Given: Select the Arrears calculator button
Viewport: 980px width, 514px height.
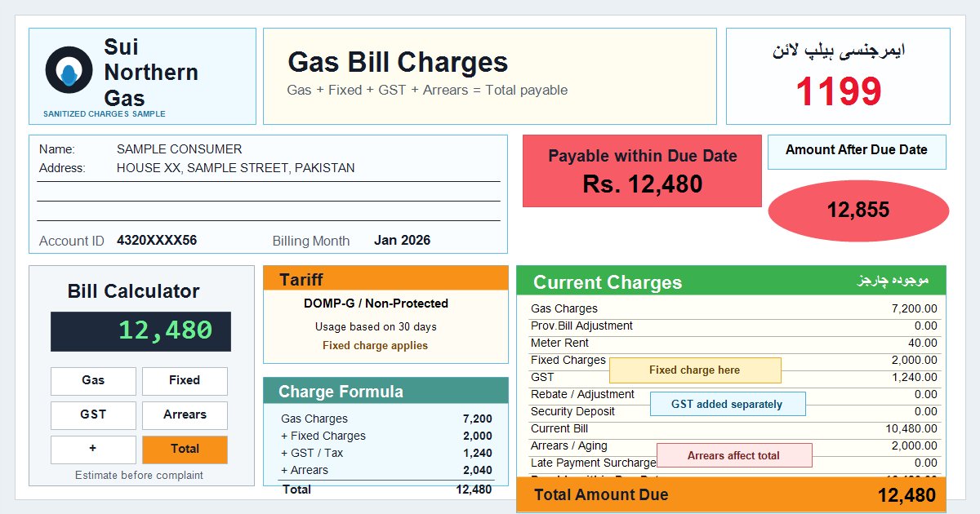Looking at the screenshot, I should [x=185, y=414].
